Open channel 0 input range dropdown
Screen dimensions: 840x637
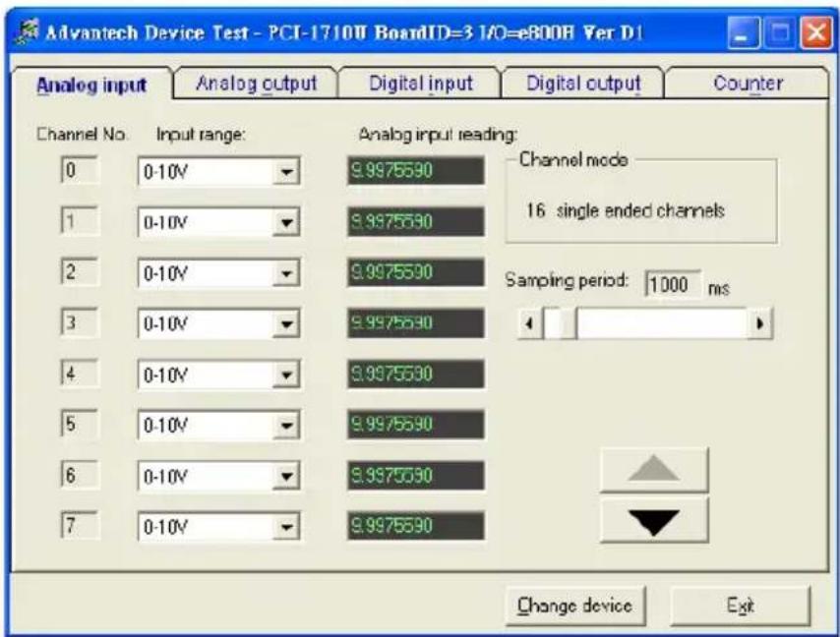(x=286, y=172)
